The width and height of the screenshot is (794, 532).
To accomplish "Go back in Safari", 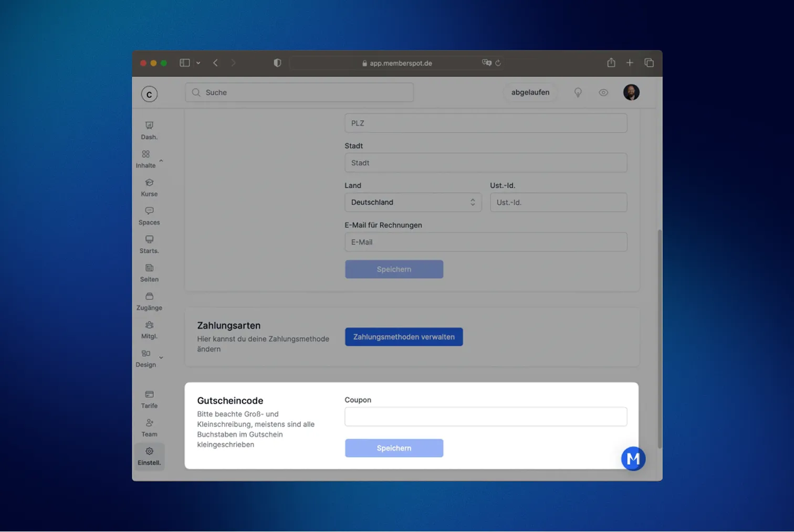I will coord(215,63).
